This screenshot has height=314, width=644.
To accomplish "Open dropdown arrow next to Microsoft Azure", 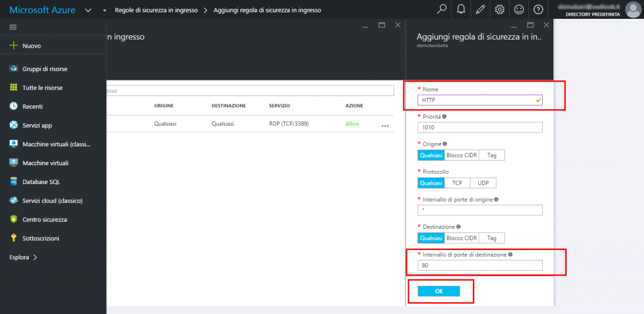I will [87, 10].
